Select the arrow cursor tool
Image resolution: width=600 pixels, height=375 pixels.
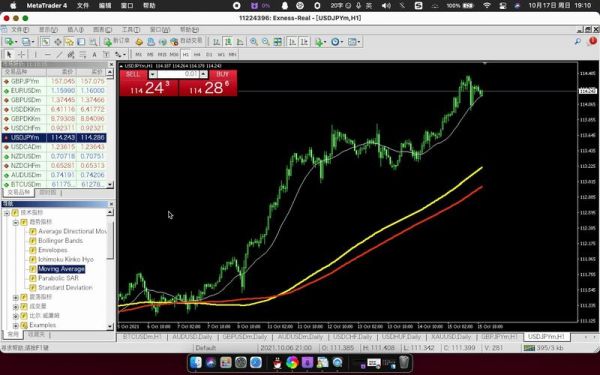[9, 54]
